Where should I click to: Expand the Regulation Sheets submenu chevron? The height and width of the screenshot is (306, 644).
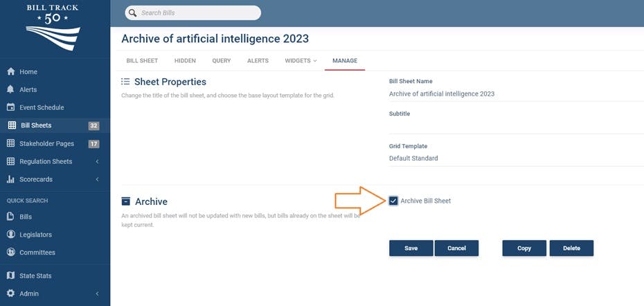click(x=97, y=162)
